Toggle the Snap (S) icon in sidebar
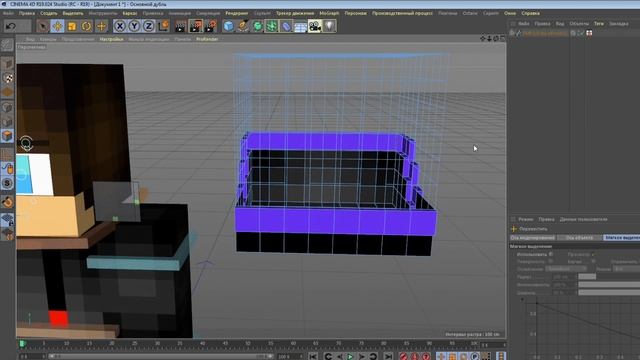Screen dimensions: 640x360 pos(7,183)
